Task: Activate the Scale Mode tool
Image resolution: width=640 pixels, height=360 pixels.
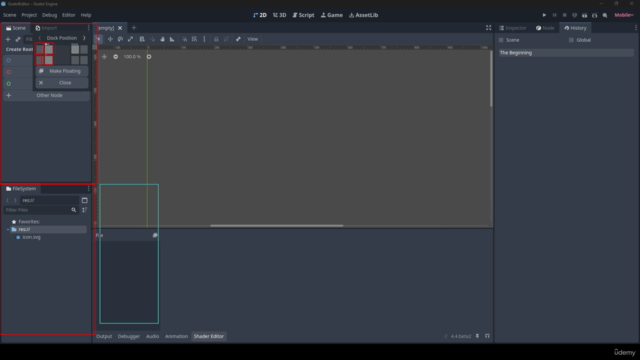Action: click(131, 39)
